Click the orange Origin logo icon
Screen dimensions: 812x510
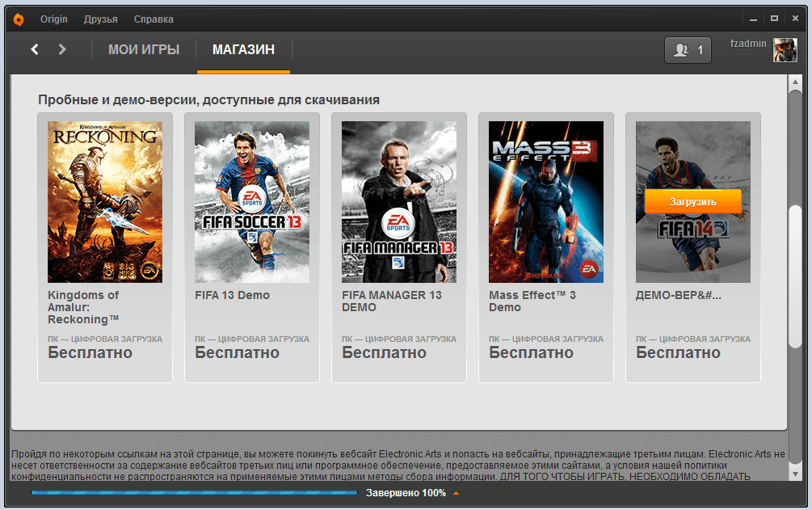pyautogui.click(x=19, y=19)
